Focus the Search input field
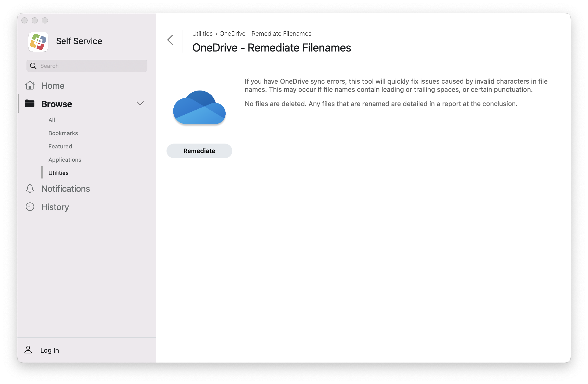 pyautogui.click(x=87, y=66)
